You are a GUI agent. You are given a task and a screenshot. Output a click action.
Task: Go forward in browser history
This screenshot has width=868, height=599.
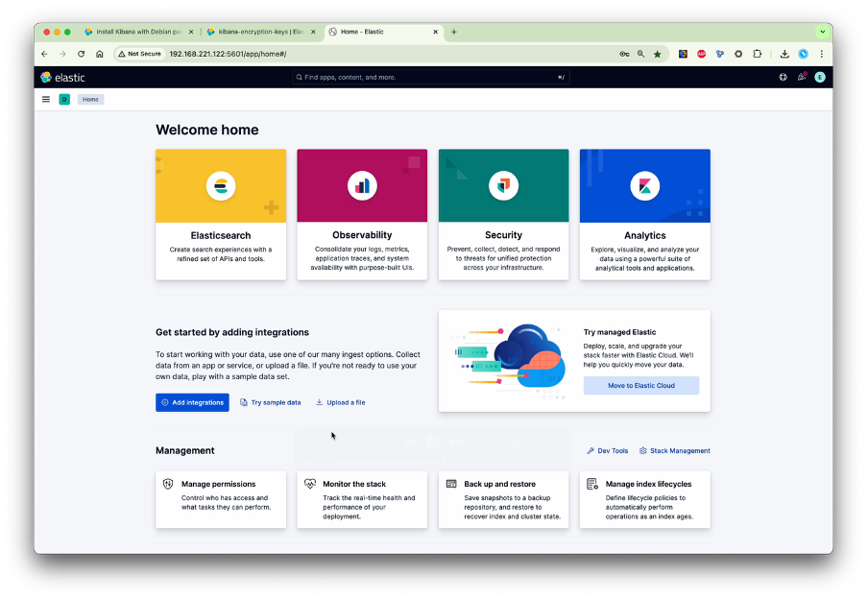(x=62, y=54)
